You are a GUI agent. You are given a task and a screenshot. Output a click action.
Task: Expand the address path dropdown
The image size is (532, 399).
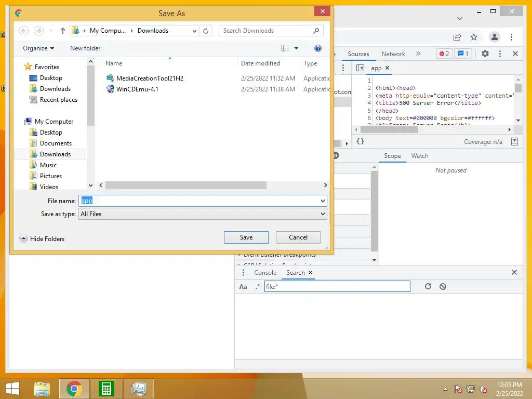tap(194, 31)
